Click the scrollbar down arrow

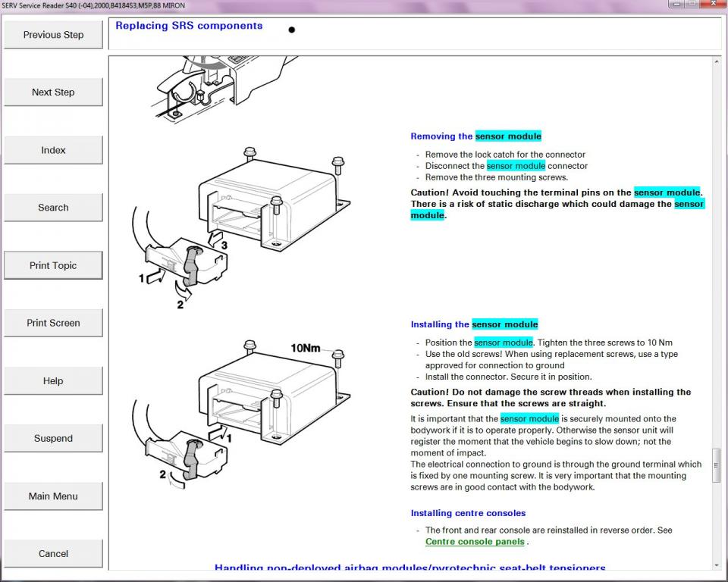(x=717, y=566)
